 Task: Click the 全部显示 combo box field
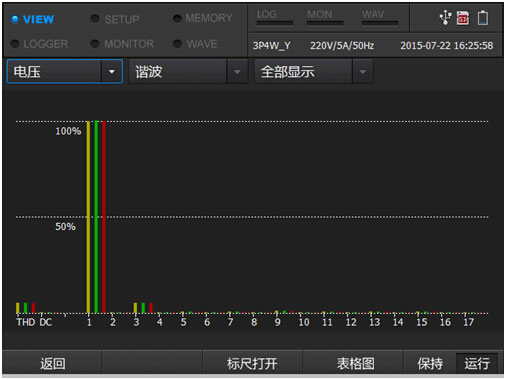(314, 71)
